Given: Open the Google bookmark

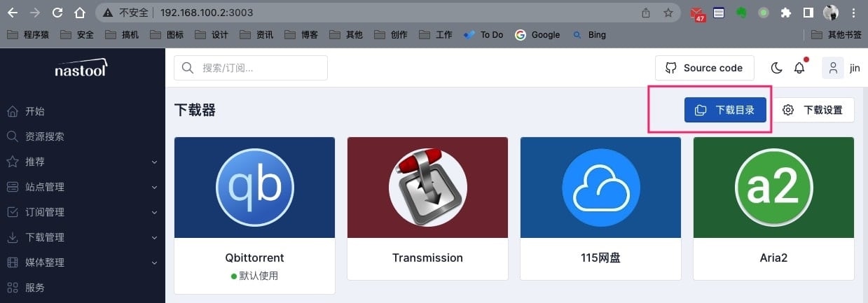Looking at the screenshot, I should [x=537, y=34].
